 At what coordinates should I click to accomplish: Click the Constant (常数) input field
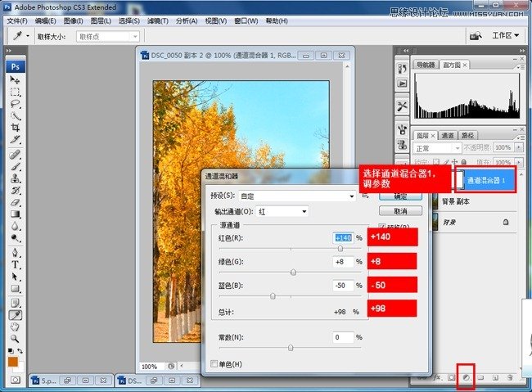point(343,337)
